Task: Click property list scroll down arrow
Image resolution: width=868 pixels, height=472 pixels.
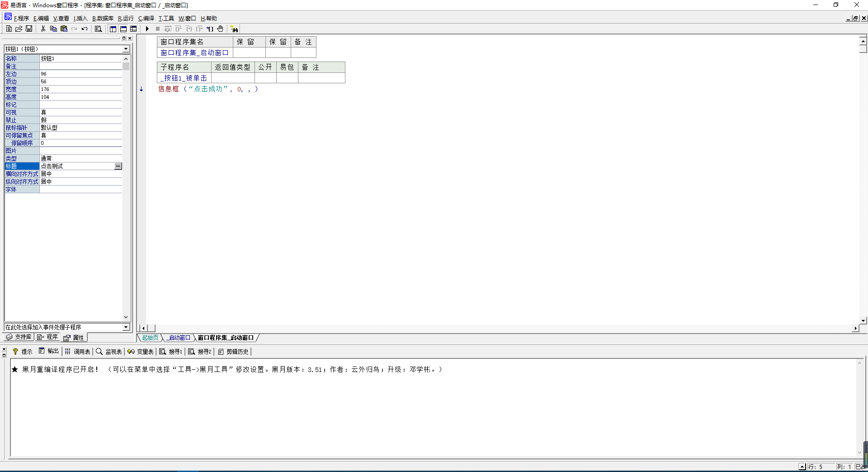Action: tap(126, 317)
